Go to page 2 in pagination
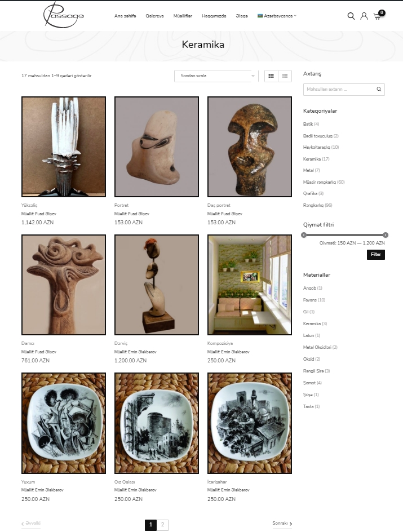 [x=162, y=525]
